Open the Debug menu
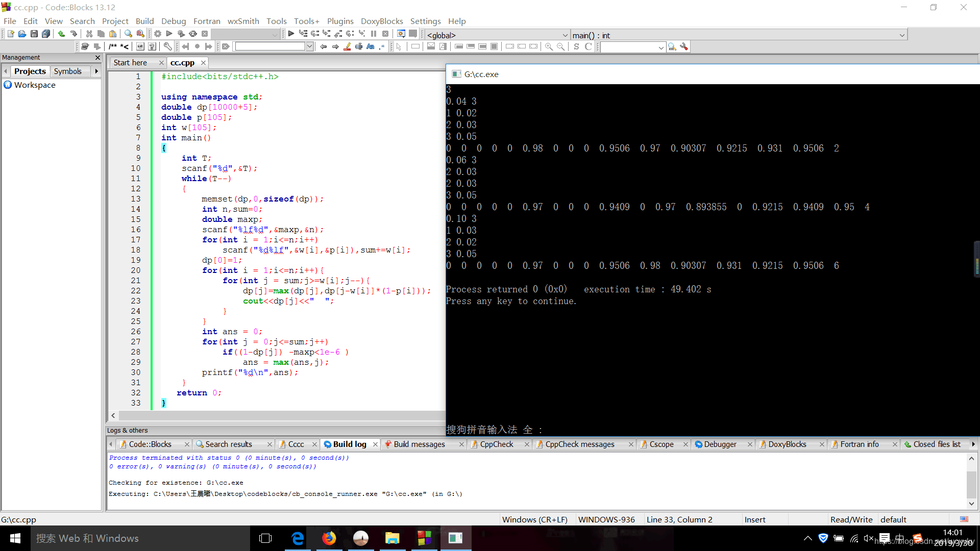This screenshot has width=980, height=551. click(174, 21)
